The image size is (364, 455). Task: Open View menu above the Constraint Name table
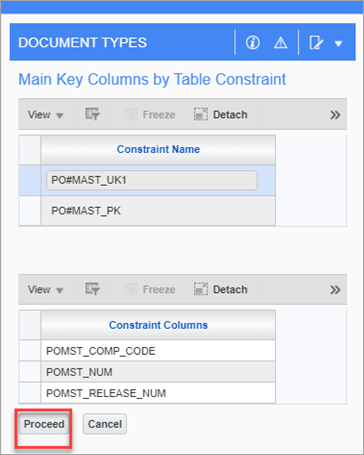point(45,115)
